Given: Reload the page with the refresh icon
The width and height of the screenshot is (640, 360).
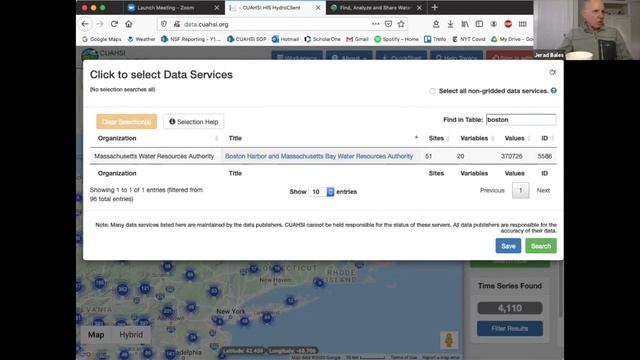Looking at the screenshot, I should click(114, 24).
